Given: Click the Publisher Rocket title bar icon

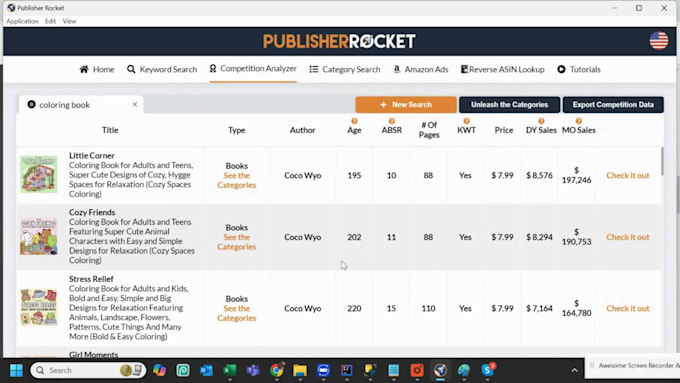Looking at the screenshot, I should pos(11,8).
